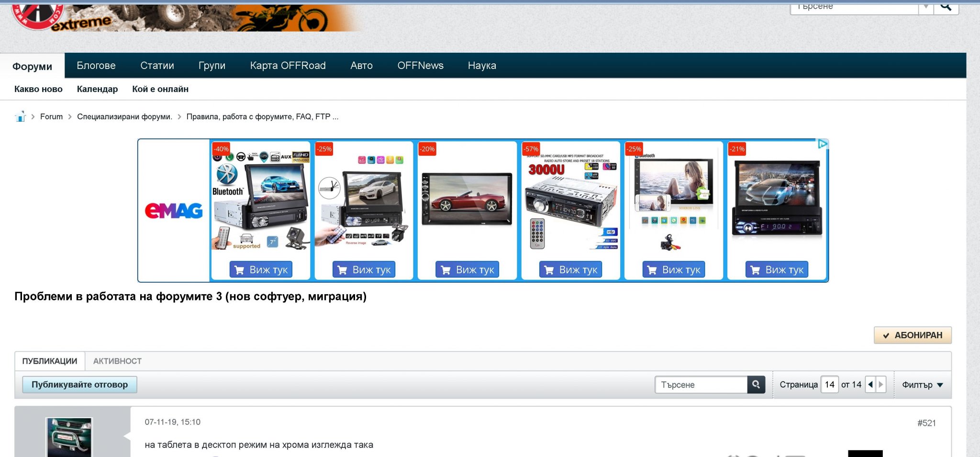Viewport: 980px width, 457px height.
Task: Click the next page right arrow
Action: tap(881, 384)
